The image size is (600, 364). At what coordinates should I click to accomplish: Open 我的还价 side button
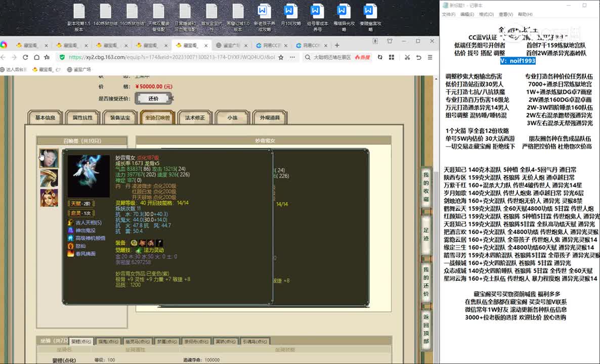426,282
